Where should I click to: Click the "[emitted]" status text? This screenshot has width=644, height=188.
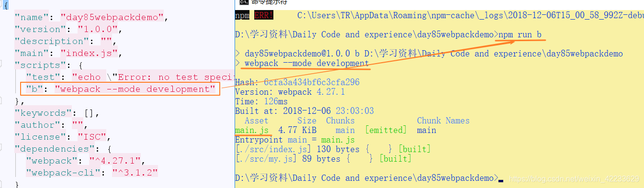coord(386,130)
